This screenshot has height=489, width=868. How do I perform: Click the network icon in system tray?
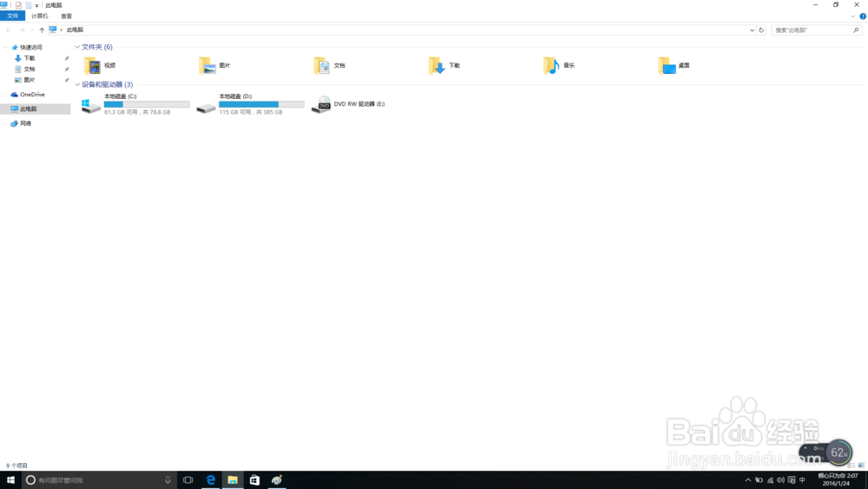click(770, 480)
